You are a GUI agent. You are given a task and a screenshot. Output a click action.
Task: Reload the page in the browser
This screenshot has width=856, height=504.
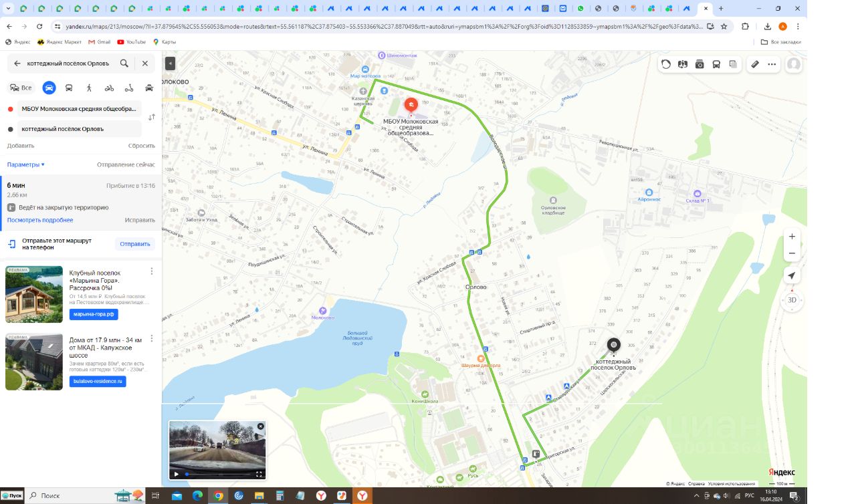click(x=39, y=26)
